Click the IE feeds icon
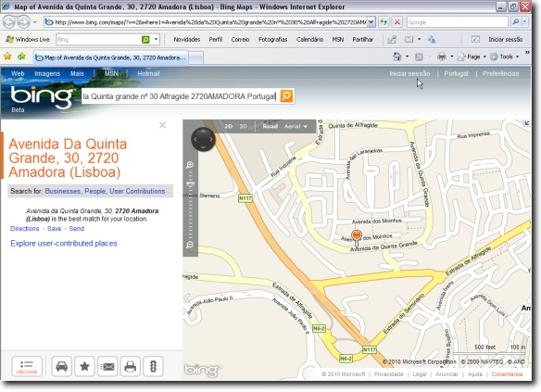The image size is (541, 392). [x=419, y=57]
